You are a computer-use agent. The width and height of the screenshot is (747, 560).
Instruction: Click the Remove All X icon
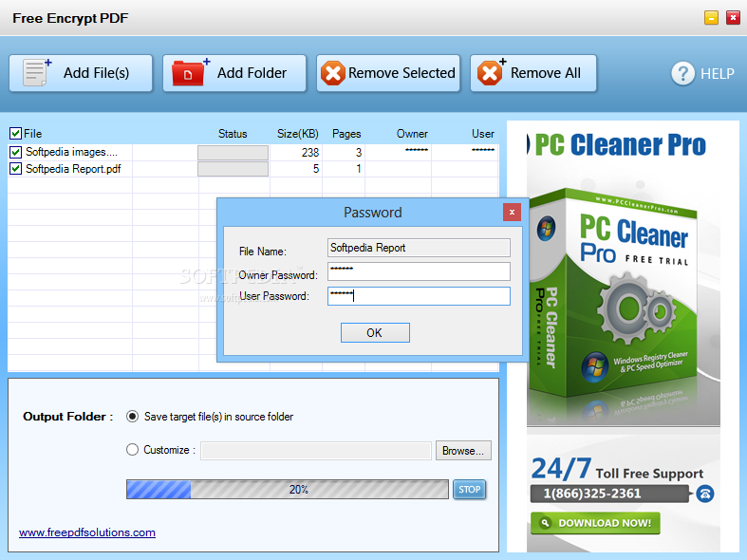pyautogui.click(x=491, y=72)
